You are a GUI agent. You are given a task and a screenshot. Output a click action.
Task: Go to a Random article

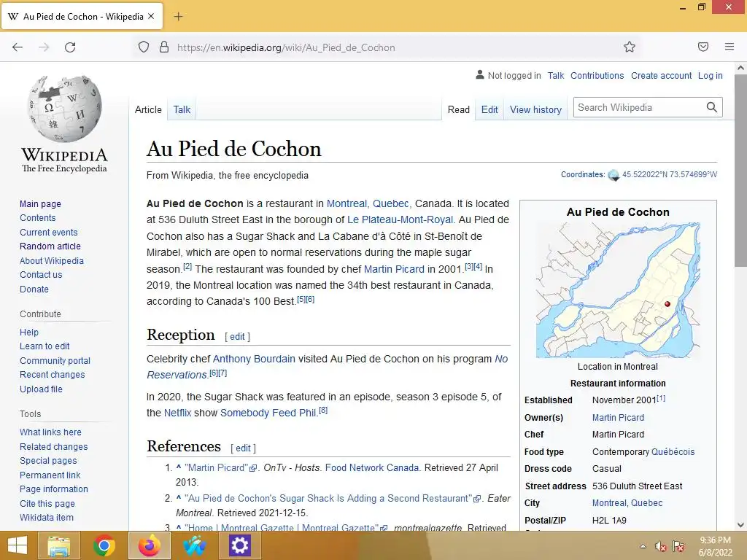point(50,246)
